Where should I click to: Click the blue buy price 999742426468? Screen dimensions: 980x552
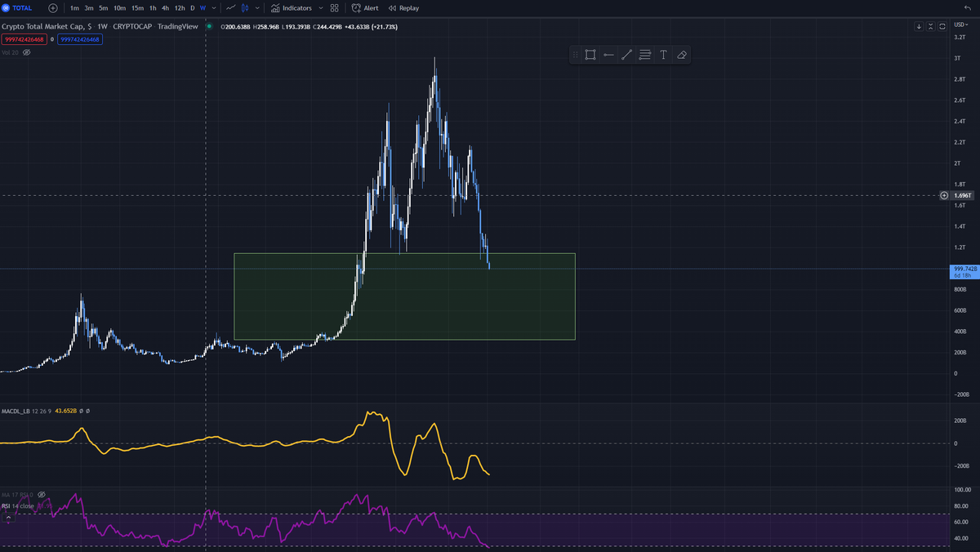pyautogui.click(x=79, y=39)
